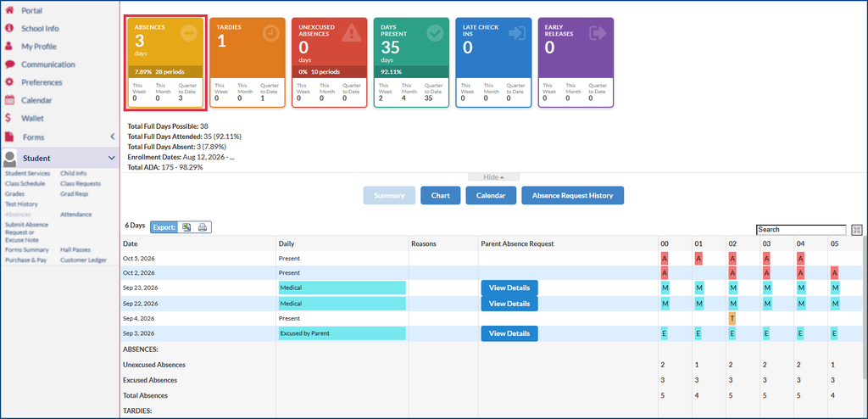The height and width of the screenshot is (419, 868).
Task: Click the Tardies card clock icon
Action: 270,34
